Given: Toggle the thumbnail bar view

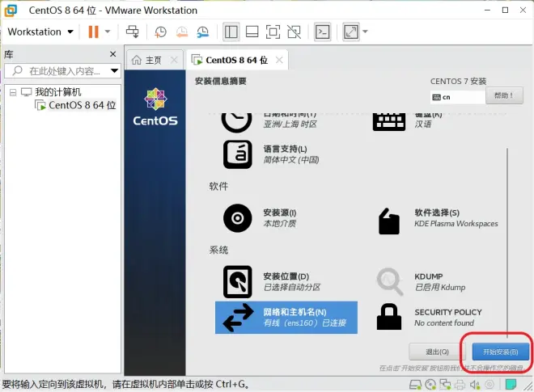Looking at the screenshot, I should pos(252,32).
